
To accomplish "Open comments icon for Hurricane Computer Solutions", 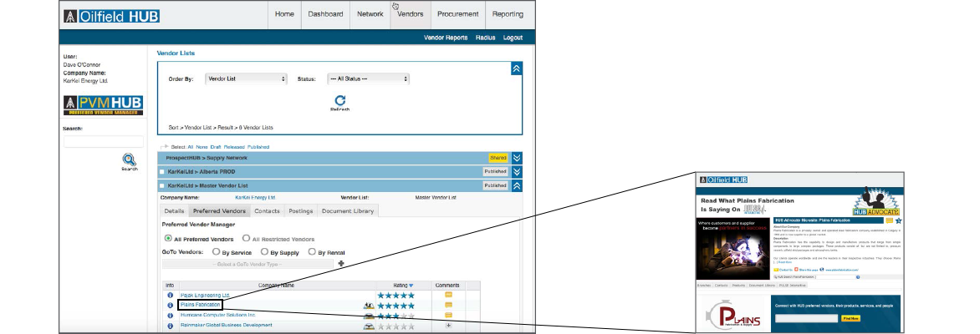I will (x=448, y=316).
